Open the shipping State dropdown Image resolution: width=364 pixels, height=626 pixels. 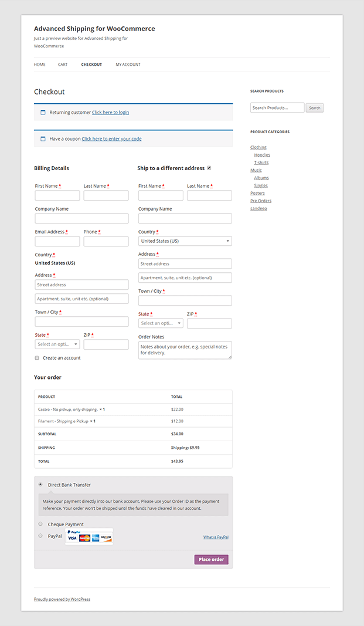click(x=160, y=323)
